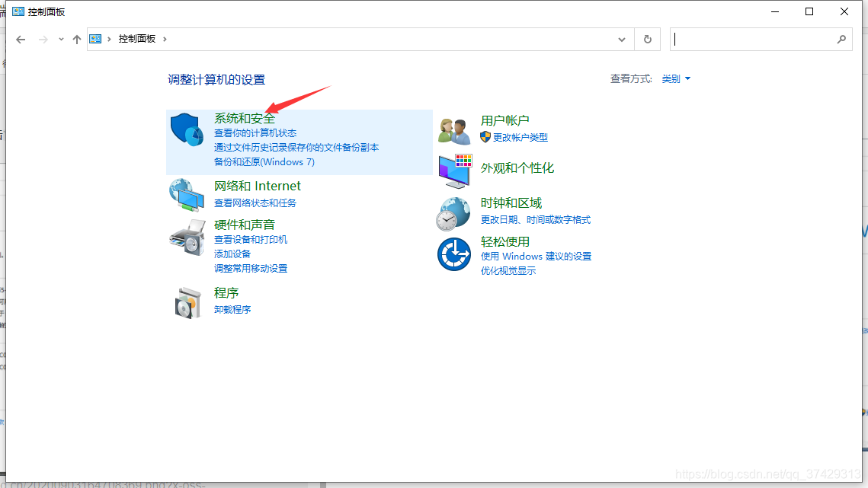Image resolution: width=868 pixels, height=488 pixels.
Task: Expand chevron after 控制面板 in address bar
Action: (165, 39)
